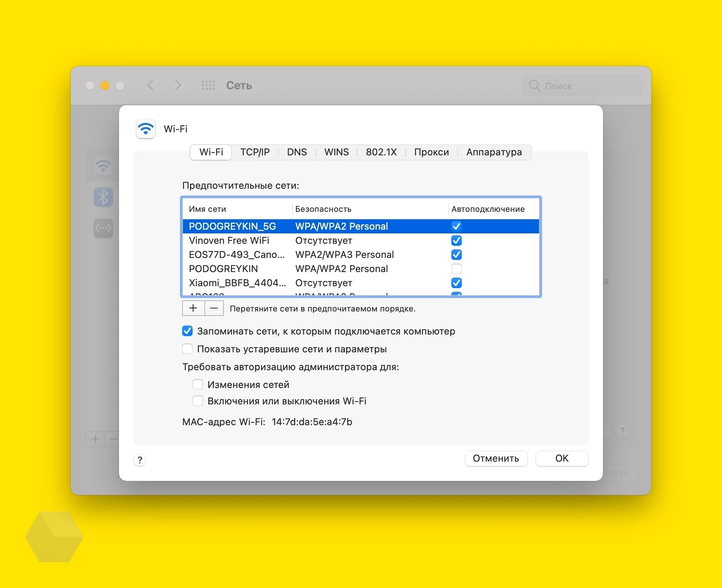Enable auto-join for PODOGREYKIN network
Viewport: 722px width, 588px height.
click(457, 269)
